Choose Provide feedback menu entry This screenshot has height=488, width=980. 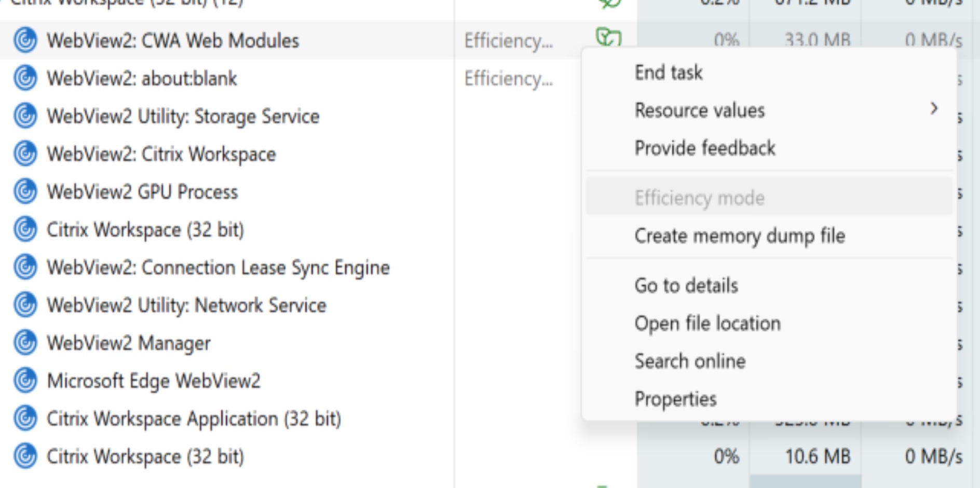pos(705,148)
